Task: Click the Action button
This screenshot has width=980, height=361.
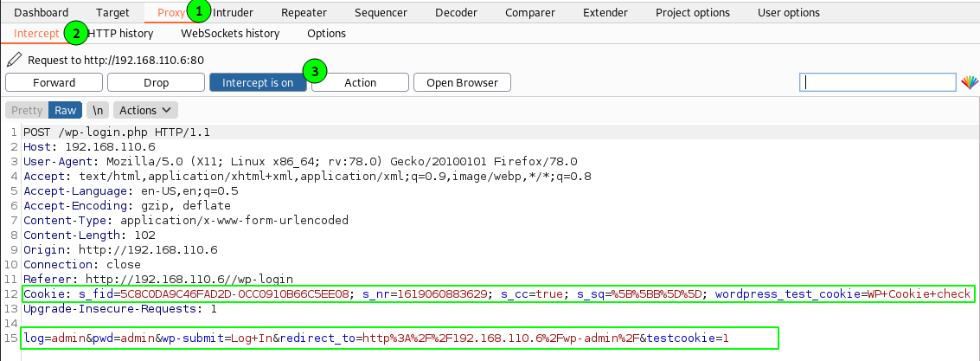Action: [x=360, y=82]
